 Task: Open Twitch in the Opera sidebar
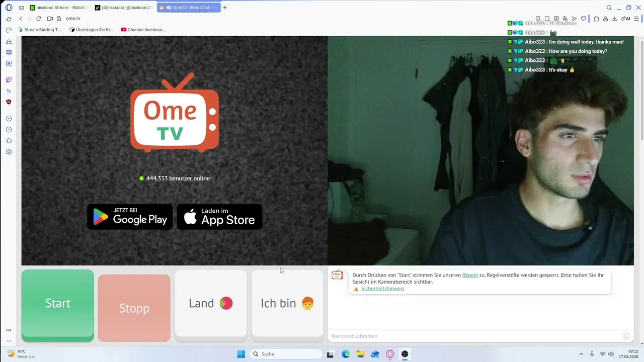click(9, 80)
